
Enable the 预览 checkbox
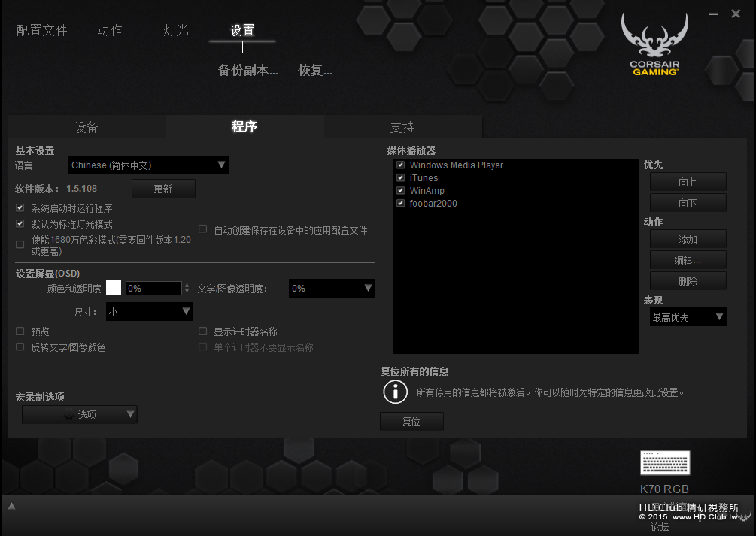click(20, 331)
